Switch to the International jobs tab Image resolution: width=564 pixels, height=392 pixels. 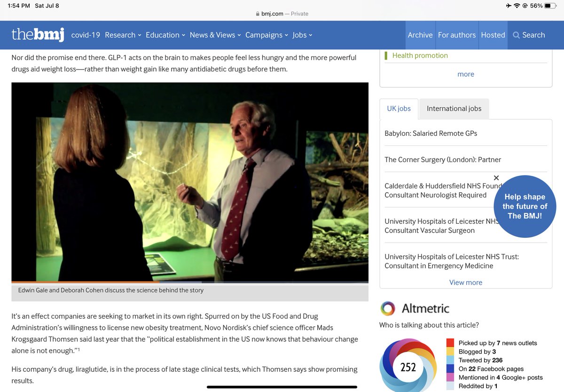pyautogui.click(x=454, y=109)
